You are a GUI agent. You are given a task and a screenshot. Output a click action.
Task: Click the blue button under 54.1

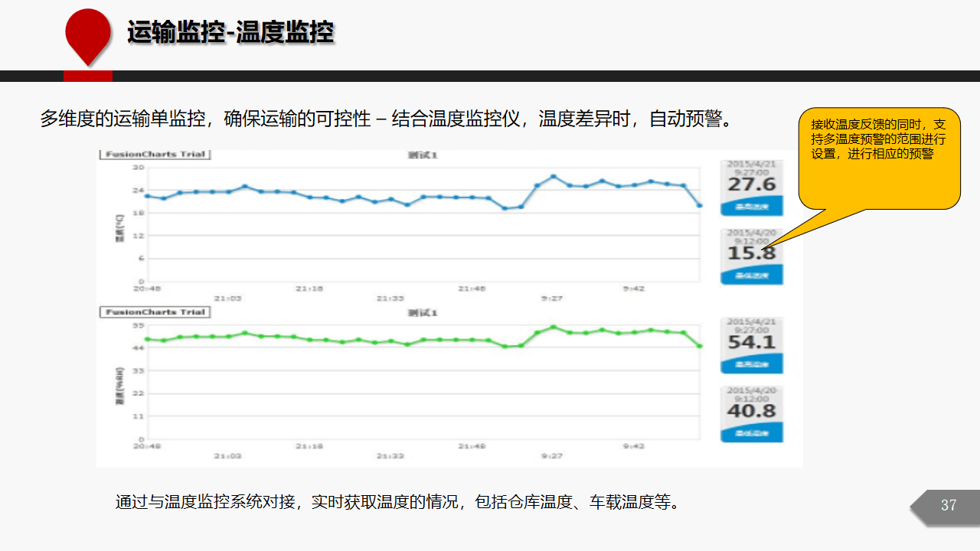[751, 364]
